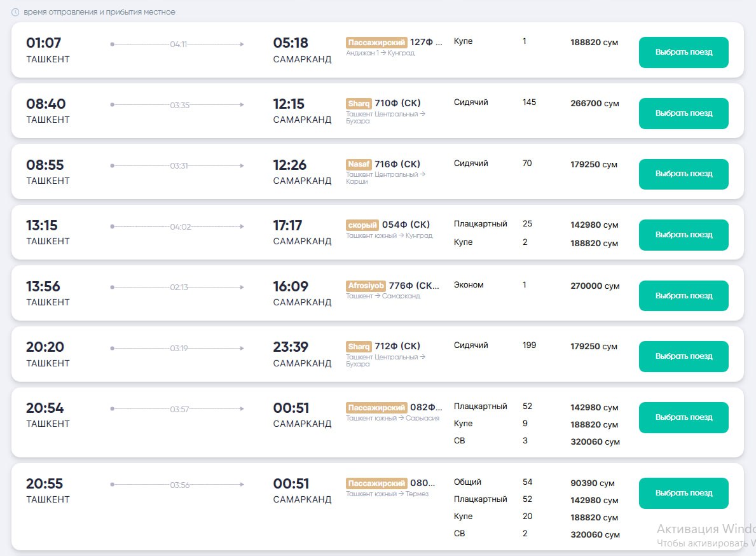The height and width of the screenshot is (556, 756).
Task: Select the скорый 054Ф train departing 13:15
Action: click(x=683, y=235)
